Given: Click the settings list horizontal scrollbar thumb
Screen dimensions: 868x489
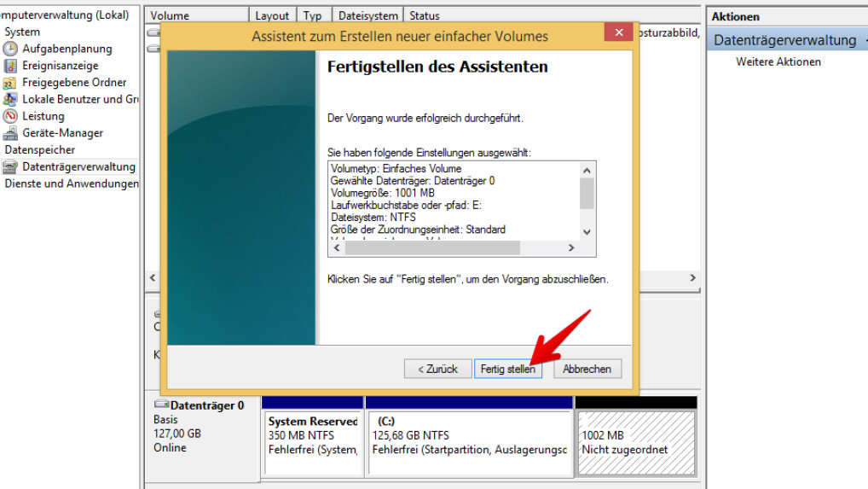Looking at the screenshot, I should click(x=432, y=247).
